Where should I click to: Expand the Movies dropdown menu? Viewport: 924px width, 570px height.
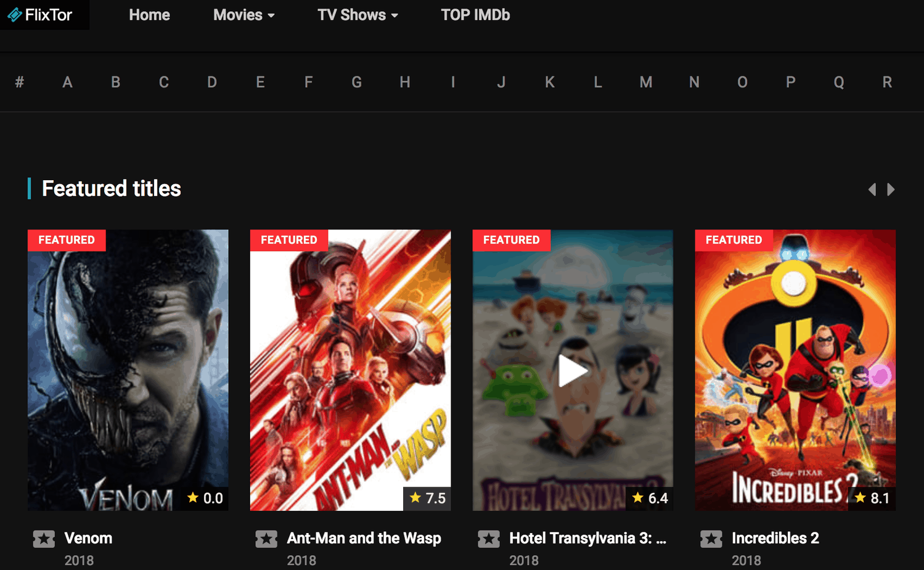[243, 15]
